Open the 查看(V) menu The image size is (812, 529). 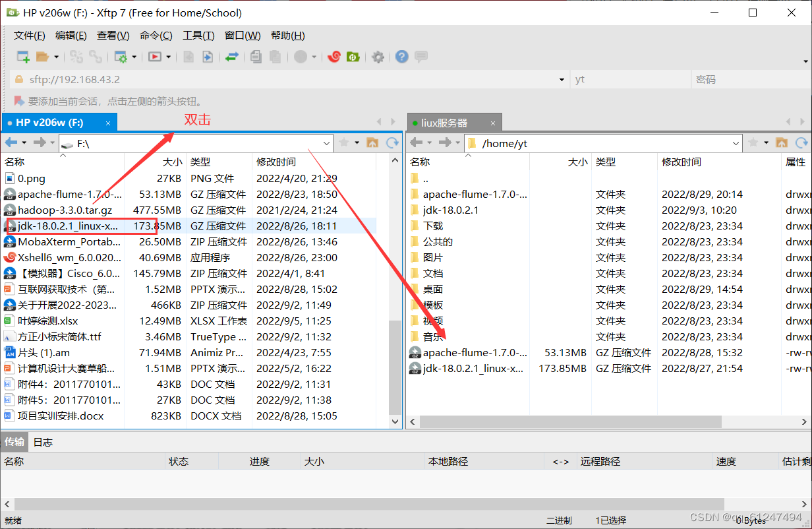pyautogui.click(x=113, y=36)
